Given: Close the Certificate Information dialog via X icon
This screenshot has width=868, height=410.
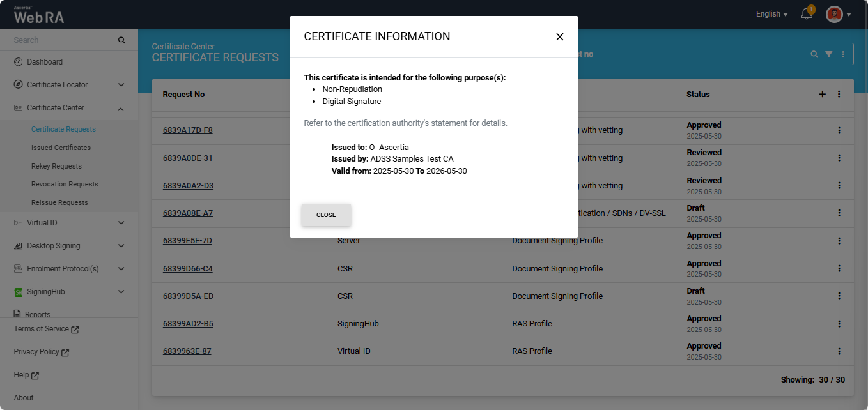Looking at the screenshot, I should [559, 37].
